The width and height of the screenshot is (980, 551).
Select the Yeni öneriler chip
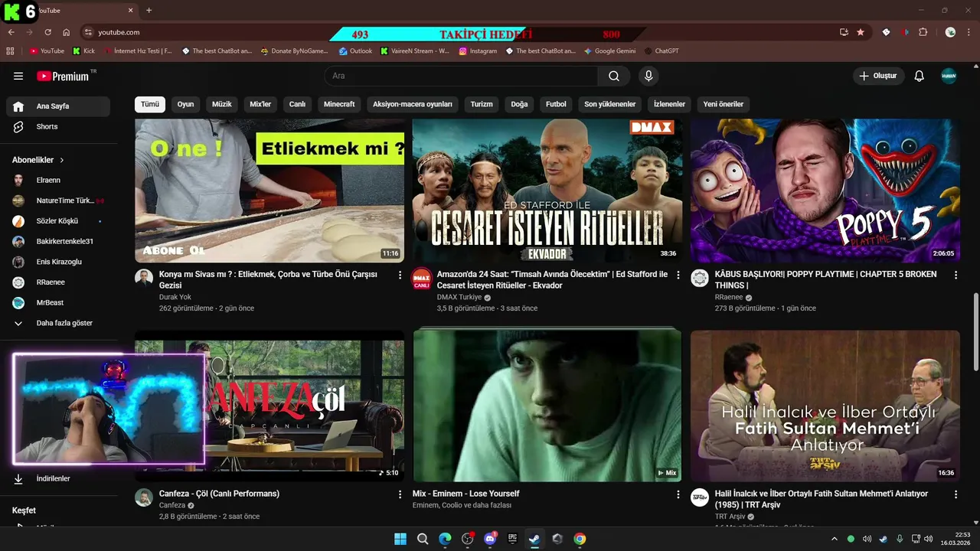pos(724,104)
